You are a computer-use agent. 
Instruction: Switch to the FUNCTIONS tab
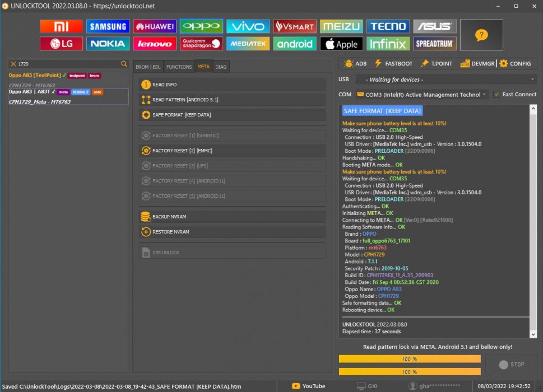(179, 67)
